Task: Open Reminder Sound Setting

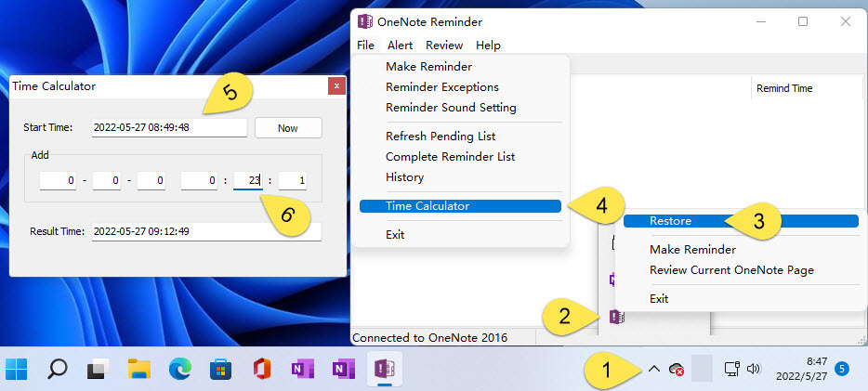Action: coord(460,108)
